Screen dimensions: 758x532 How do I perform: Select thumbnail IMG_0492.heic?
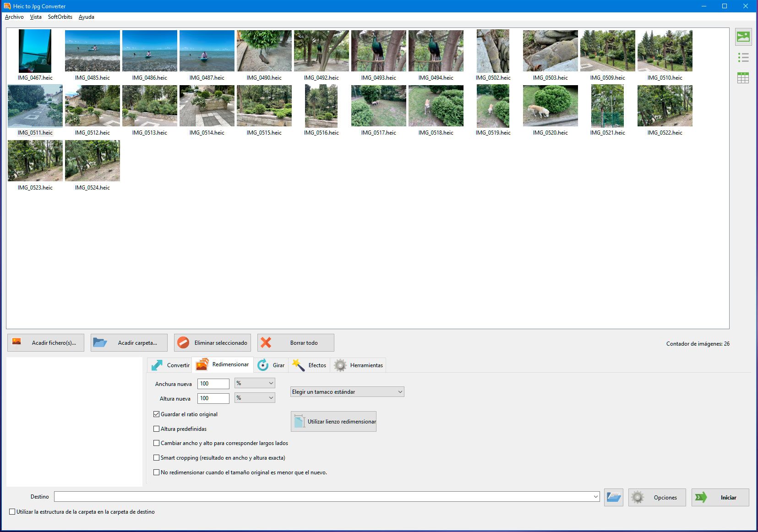tap(322, 51)
